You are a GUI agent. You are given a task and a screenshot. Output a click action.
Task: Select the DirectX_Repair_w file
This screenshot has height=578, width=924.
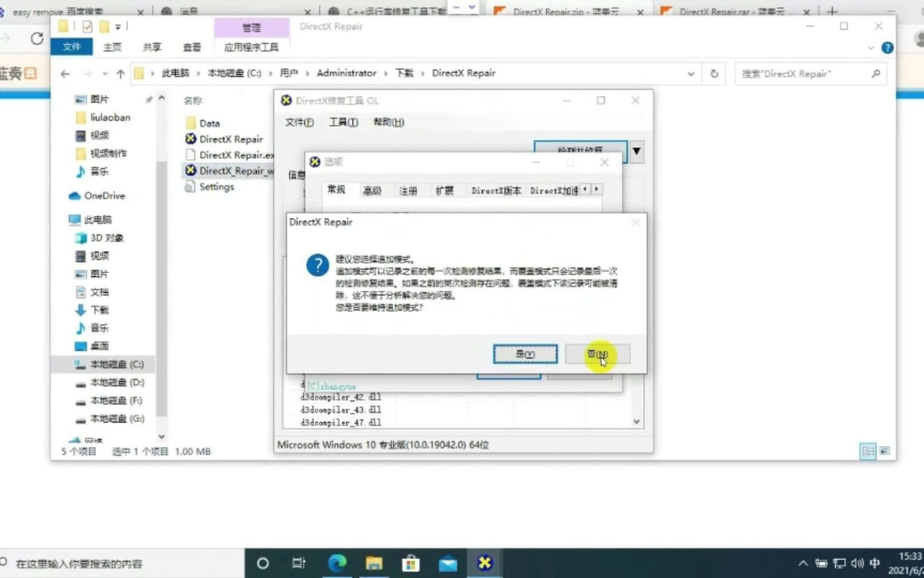coord(229,170)
